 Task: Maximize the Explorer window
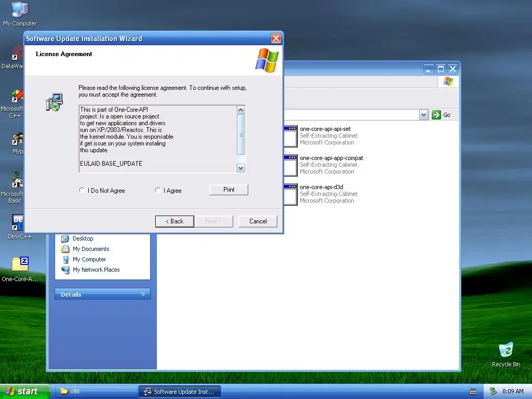(x=441, y=69)
